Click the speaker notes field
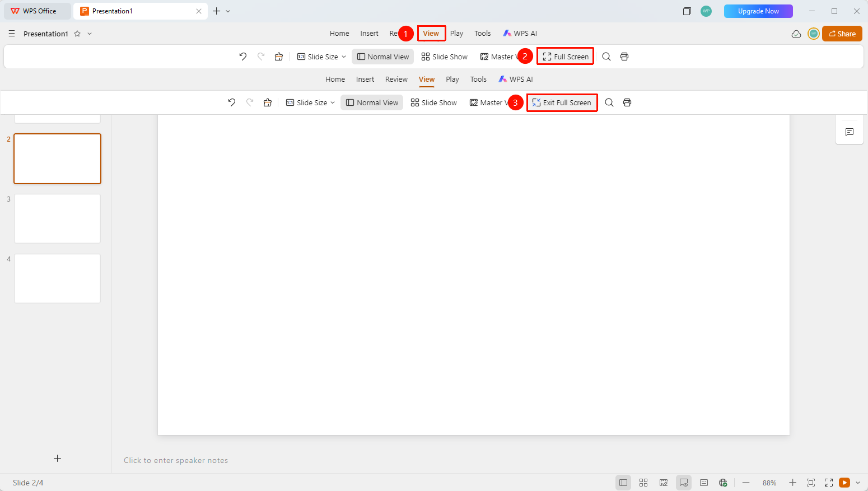Screen dimensions: 868x491 pos(176,460)
